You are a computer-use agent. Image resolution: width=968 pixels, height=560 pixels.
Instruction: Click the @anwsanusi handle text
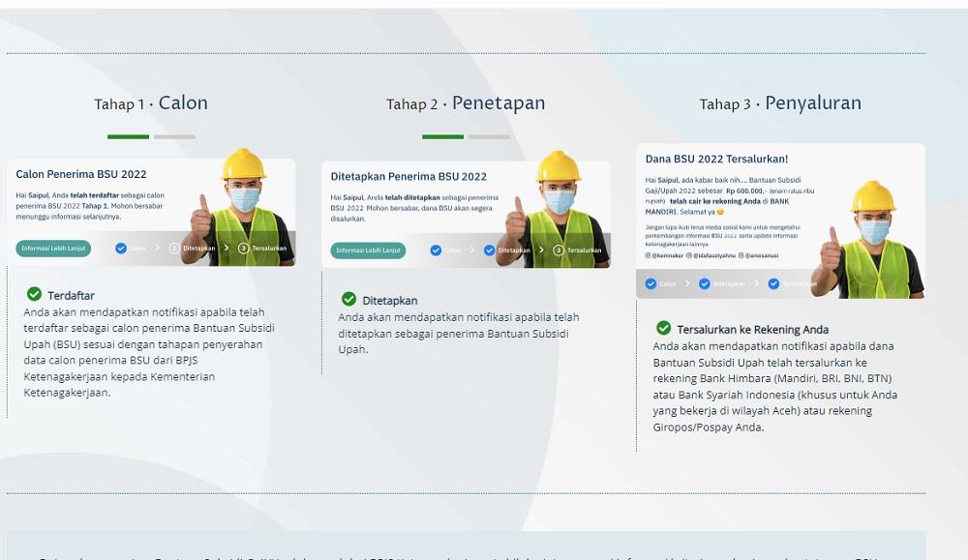(762, 254)
